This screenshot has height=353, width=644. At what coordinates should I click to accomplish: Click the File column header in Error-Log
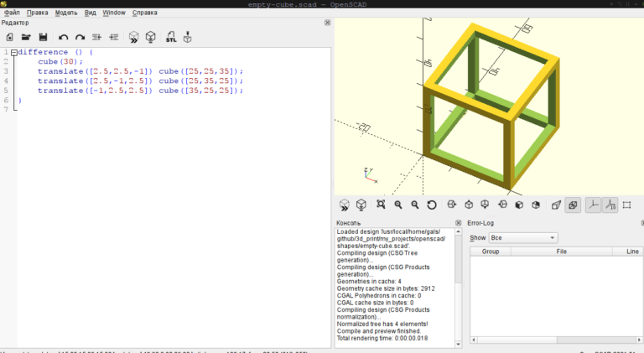coord(562,252)
